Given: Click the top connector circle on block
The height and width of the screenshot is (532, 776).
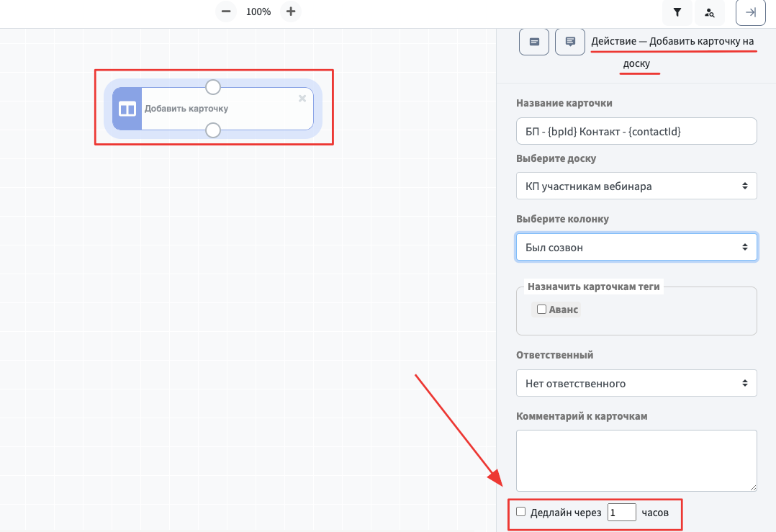Looking at the screenshot, I should tap(213, 87).
